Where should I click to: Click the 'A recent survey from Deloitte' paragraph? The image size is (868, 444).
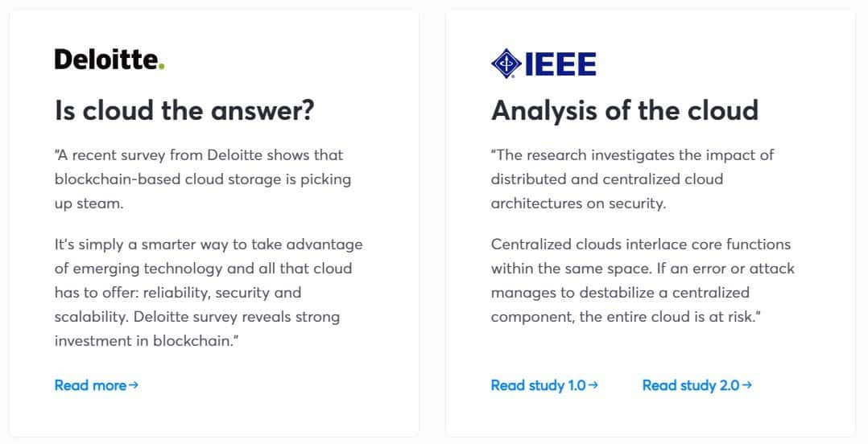point(203,179)
